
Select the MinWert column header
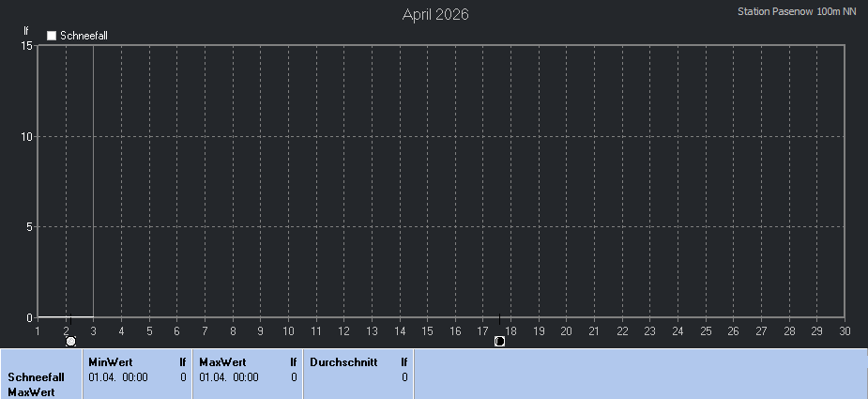point(111,361)
